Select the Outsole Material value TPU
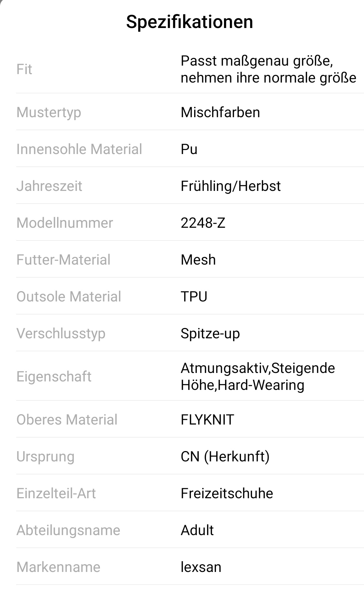Screen dimensions: 364x590 tap(194, 297)
